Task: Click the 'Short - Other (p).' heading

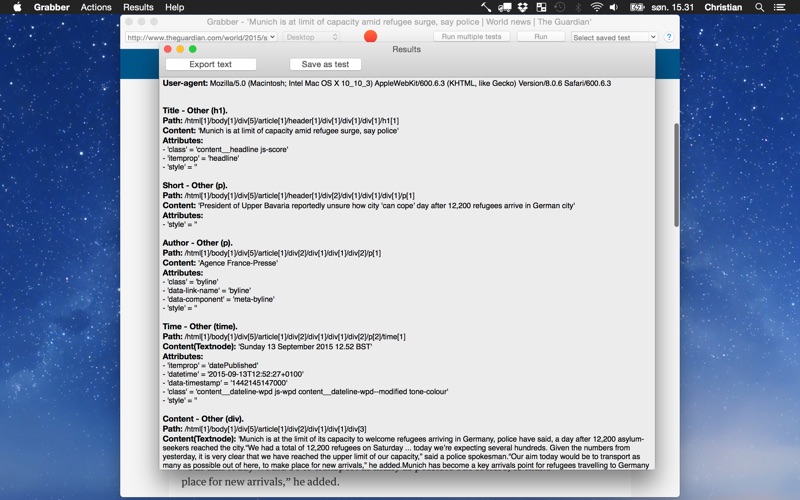Action: (x=195, y=185)
